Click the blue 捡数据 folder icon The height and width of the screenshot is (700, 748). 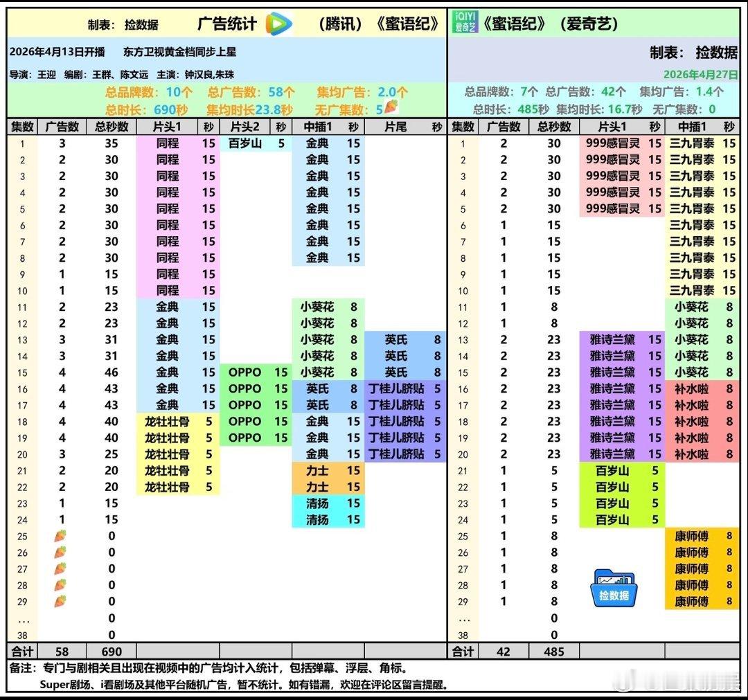[x=614, y=589]
